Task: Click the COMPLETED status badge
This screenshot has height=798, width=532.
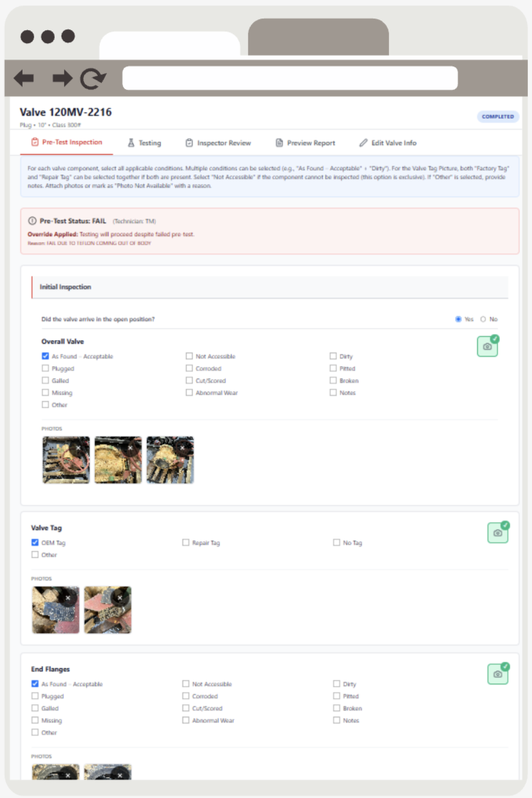Action: (x=498, y=116)
